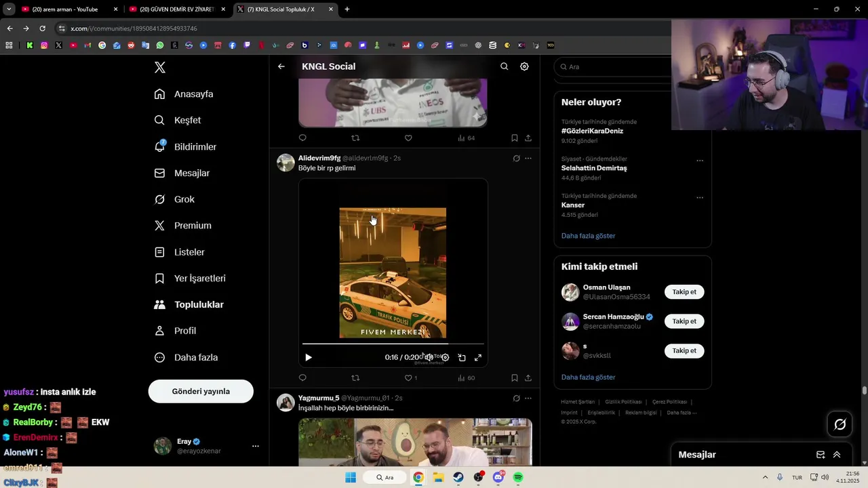
Task: Play the Alidevrim9fg video
Action: click(309, 357)
